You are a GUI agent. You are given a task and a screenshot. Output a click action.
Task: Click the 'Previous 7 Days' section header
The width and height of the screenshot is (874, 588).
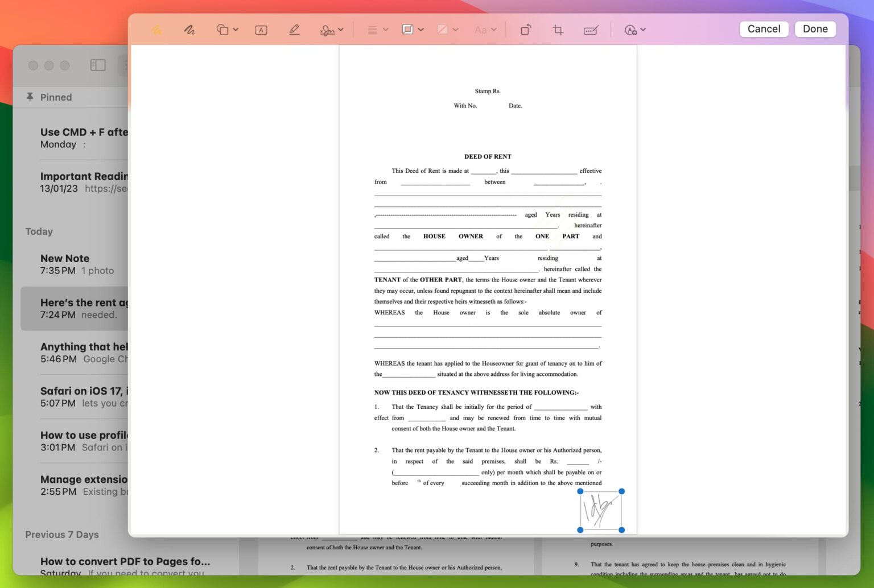[x=62, y=535]
